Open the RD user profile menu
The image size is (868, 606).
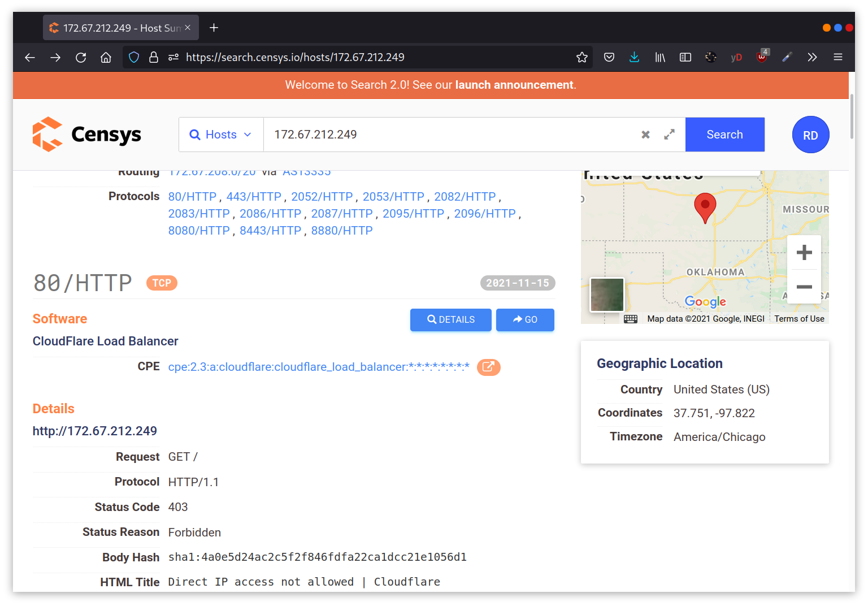[x=810, y=135]
